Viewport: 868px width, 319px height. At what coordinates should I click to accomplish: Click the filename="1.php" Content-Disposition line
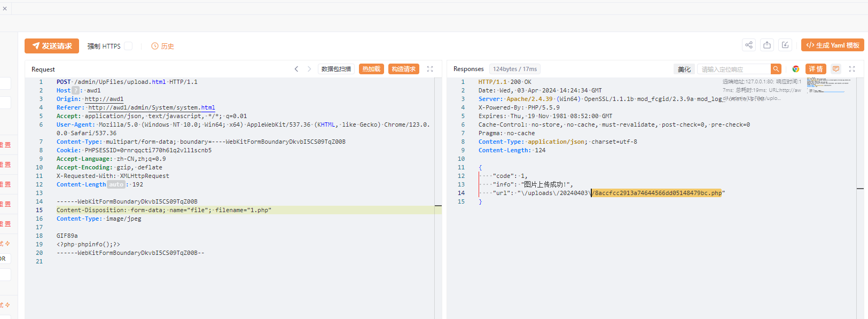point(164,210)
